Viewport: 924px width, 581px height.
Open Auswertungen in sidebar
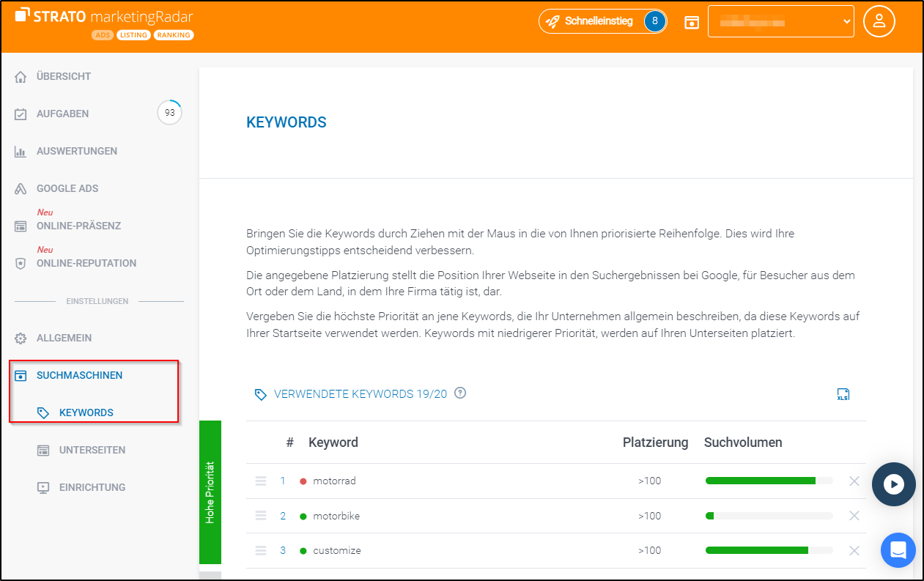pos(76,152)
